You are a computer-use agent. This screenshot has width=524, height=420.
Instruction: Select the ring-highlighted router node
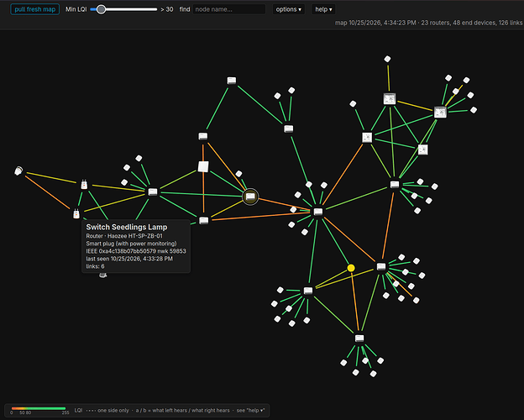250,197
